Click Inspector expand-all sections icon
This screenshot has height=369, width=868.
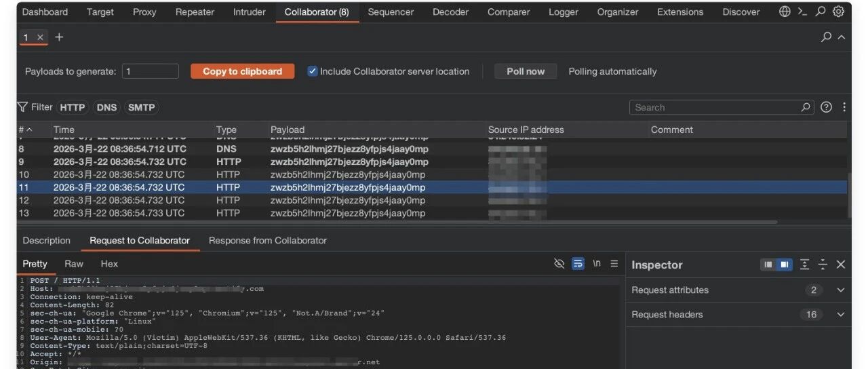tap(805, 265)
